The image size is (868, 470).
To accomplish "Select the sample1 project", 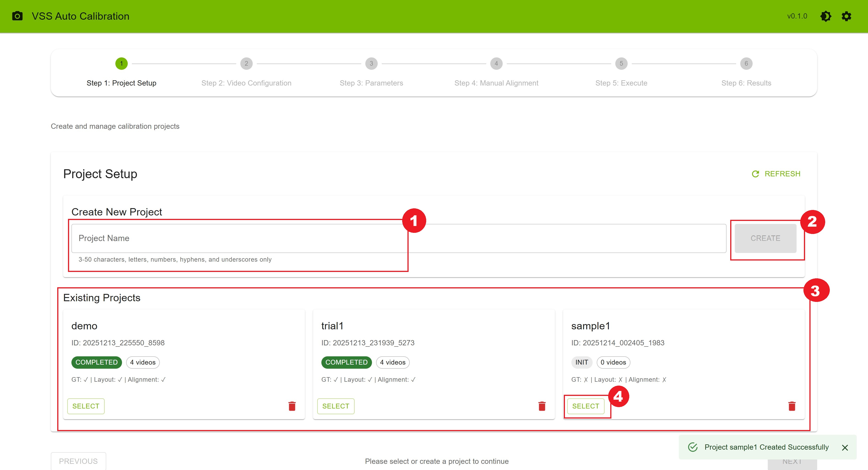I will [585, 406].
